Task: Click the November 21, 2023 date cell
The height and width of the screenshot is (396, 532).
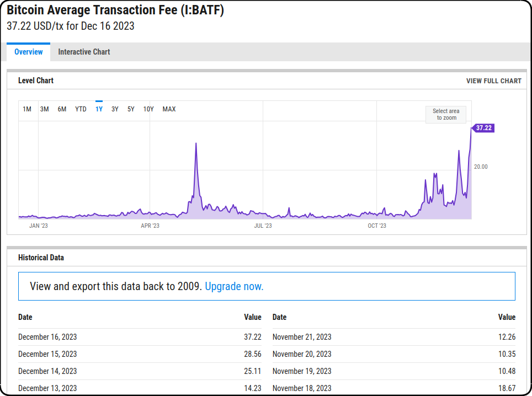Action: [302, 337]
